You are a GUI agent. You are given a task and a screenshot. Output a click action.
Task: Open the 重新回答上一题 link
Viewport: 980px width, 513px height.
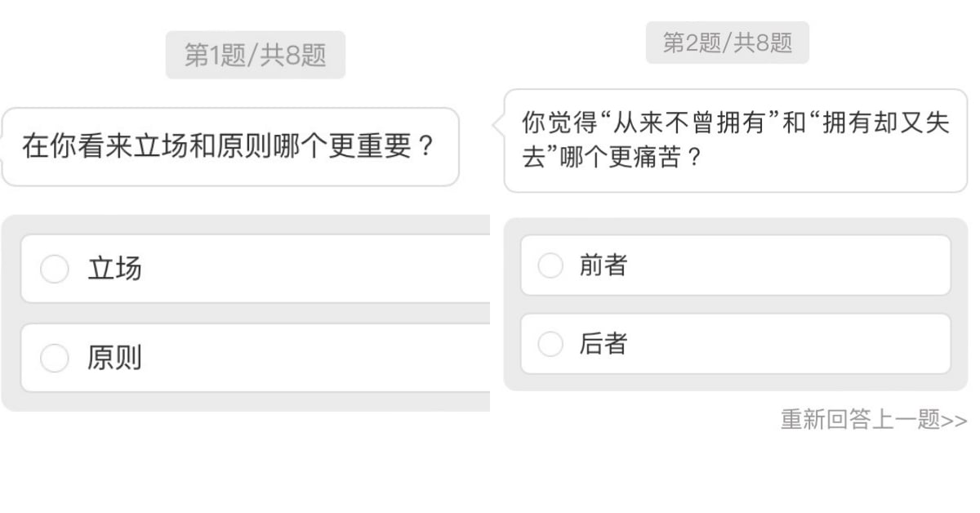coord(859,420)
